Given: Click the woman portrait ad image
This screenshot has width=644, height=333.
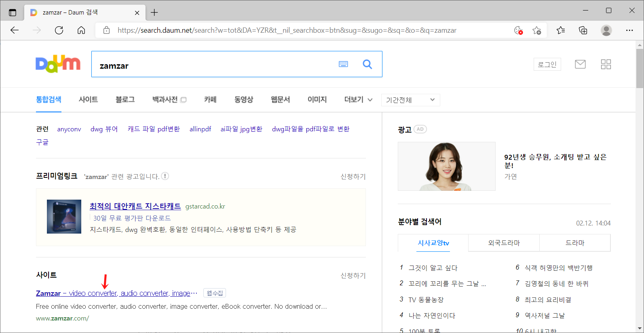Looking at the screenshot, I should (447, 166).
